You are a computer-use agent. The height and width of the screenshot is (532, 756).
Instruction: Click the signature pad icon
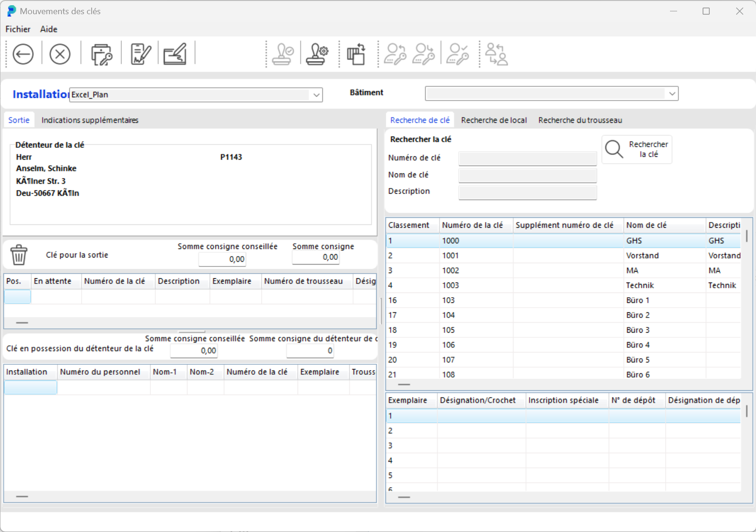click(175, 54)
